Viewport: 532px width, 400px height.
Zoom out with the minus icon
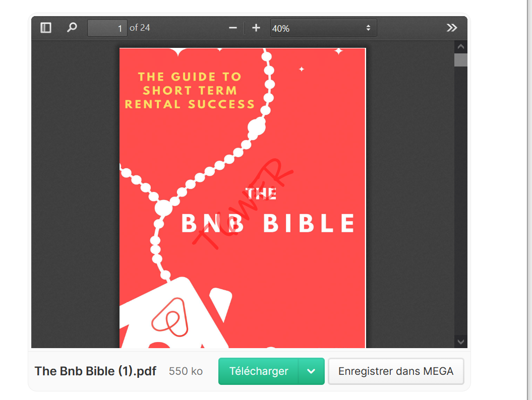click(233, 28)
